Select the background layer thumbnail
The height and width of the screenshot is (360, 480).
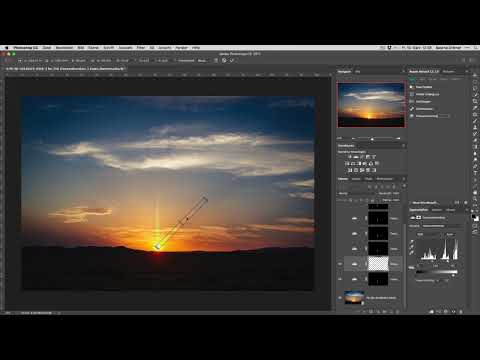click(354, 297)
